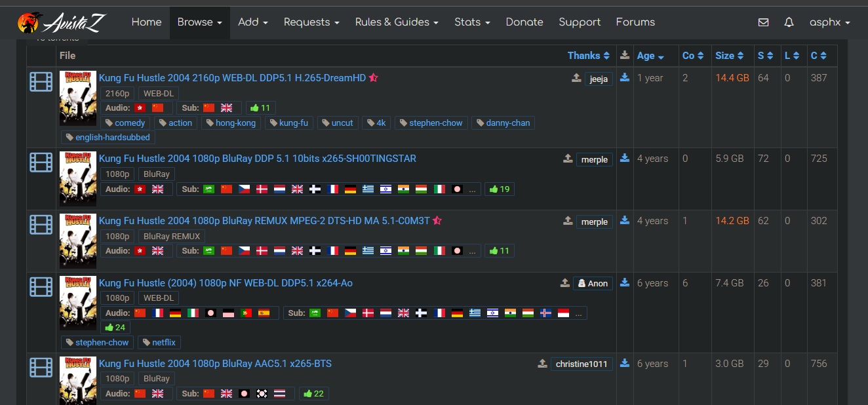Filter by the stephen-chow tag in DreamHD row

click(431, 123)
